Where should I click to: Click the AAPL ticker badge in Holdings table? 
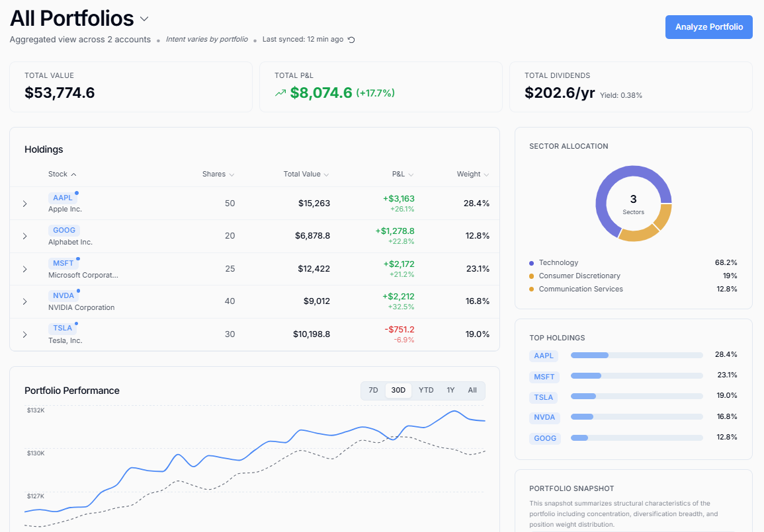(62, 198)
